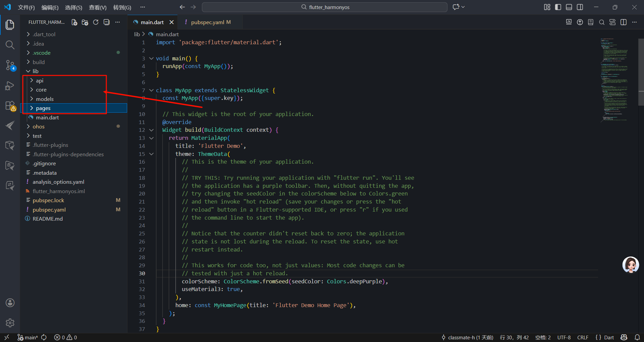Split the editor to the right
Screen dimensions: 644x342
click(x=624, y=22)
